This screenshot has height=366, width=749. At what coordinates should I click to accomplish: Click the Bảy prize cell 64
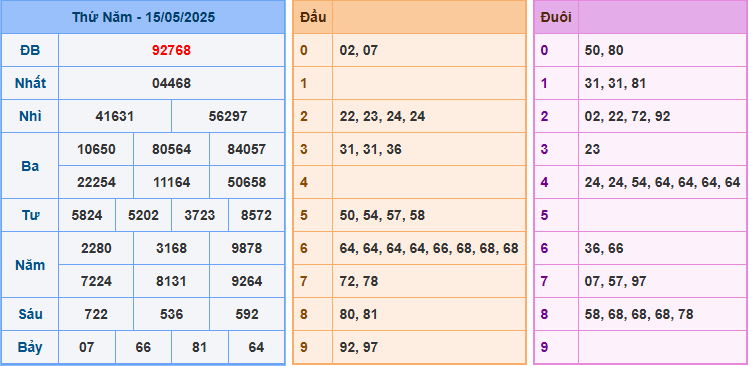coord(257,347)
